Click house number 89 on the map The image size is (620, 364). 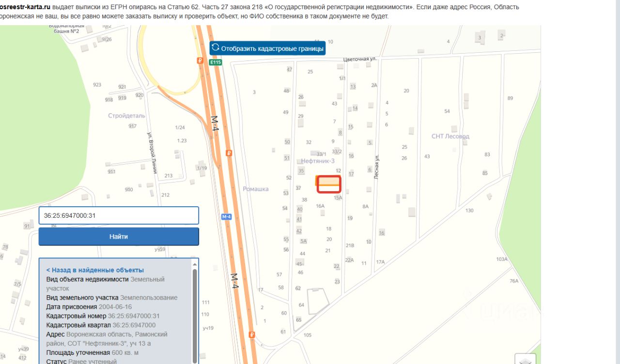tap(510, 98)
